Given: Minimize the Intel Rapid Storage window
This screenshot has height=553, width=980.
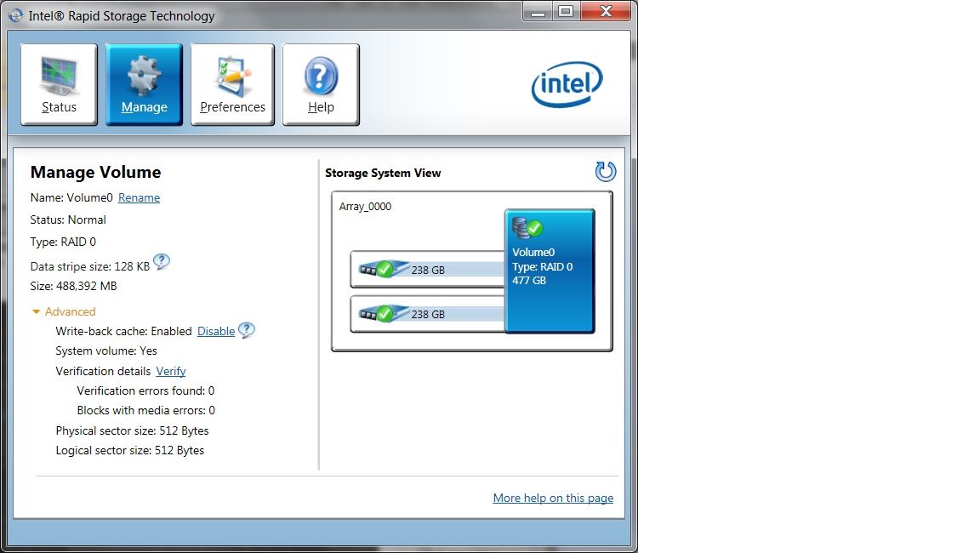Looking at the screenshot, I should (538, 11).
